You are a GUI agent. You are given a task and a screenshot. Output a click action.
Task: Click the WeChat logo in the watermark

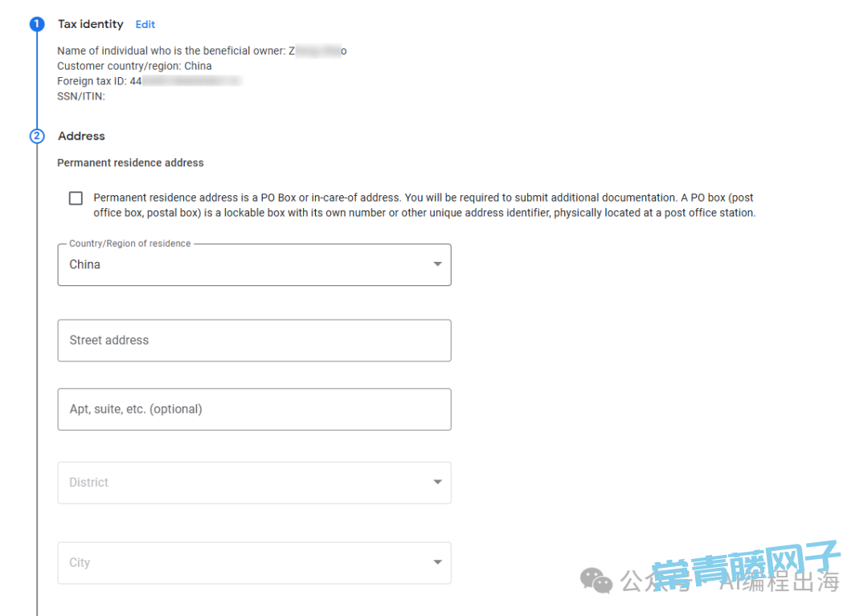point(596,579)
